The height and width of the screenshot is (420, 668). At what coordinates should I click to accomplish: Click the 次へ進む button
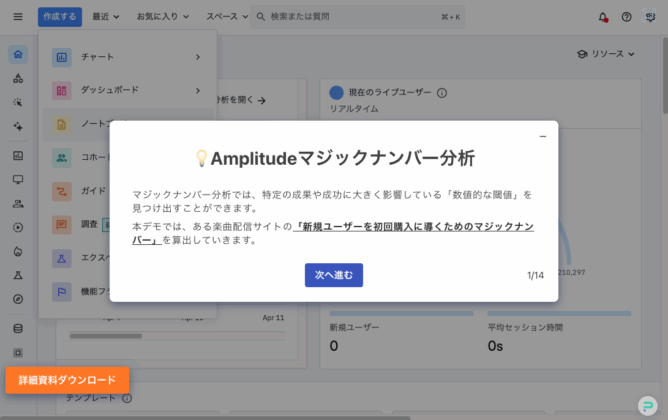[334, 275]
